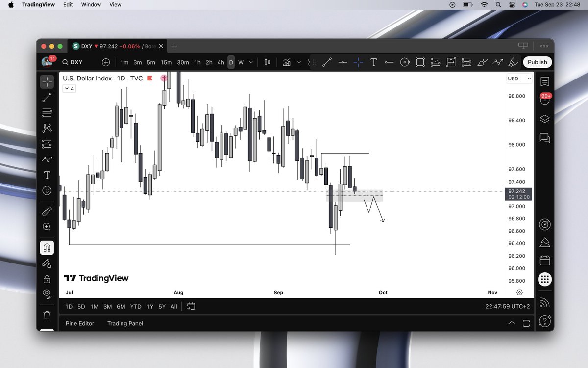
Task: Open the help center icon
Action: (x=545, y=321)
